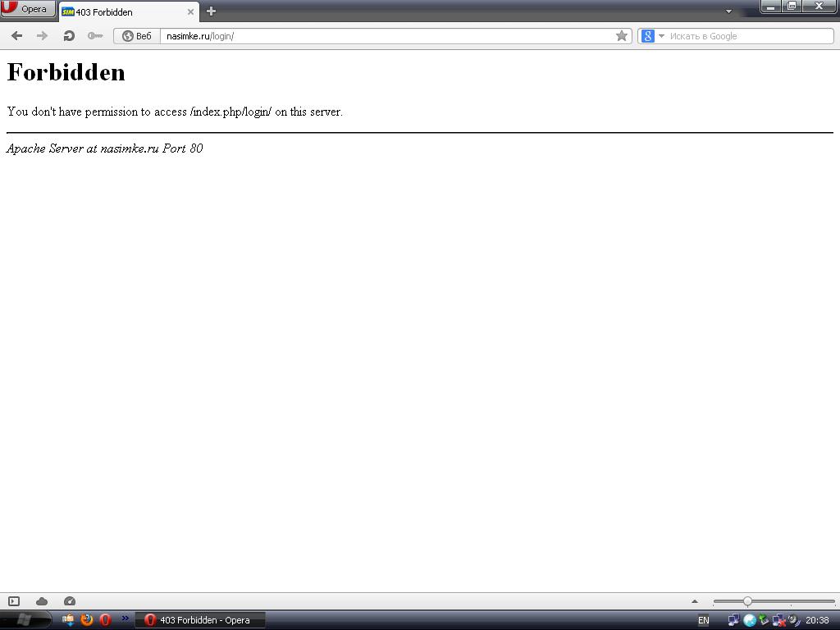Launch Opera from quick launch
Viewport: 840px width, 630px height.
(106, 620)
